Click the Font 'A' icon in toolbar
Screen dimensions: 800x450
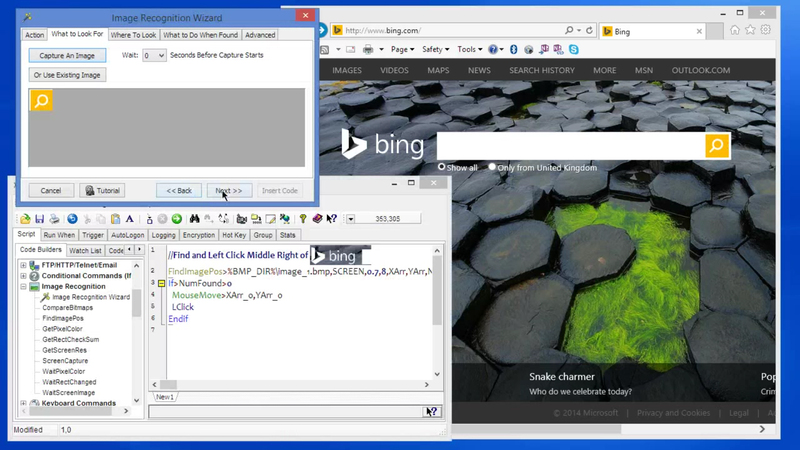(x=130, y=219)
